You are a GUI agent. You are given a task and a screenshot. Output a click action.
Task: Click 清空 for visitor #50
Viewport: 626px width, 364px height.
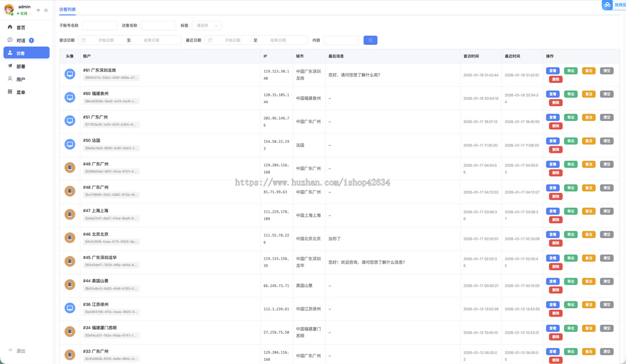[x=607, y=141]
